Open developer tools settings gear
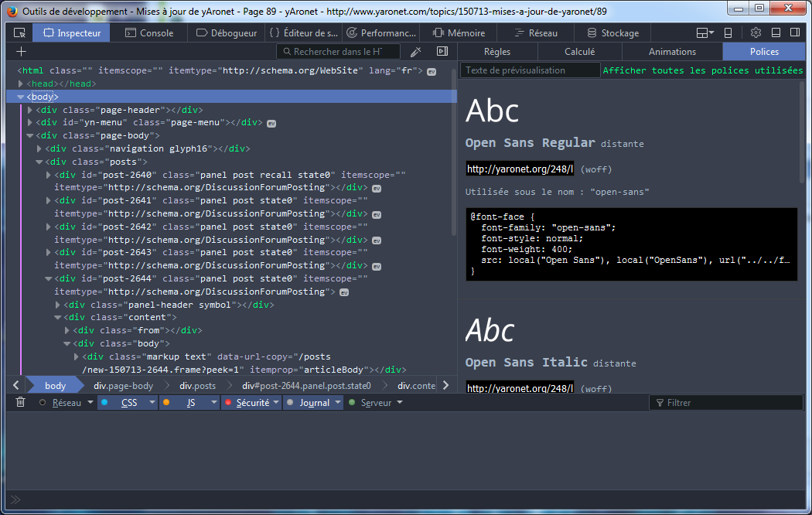The image size is (812, 515). [x=756, y=32]
